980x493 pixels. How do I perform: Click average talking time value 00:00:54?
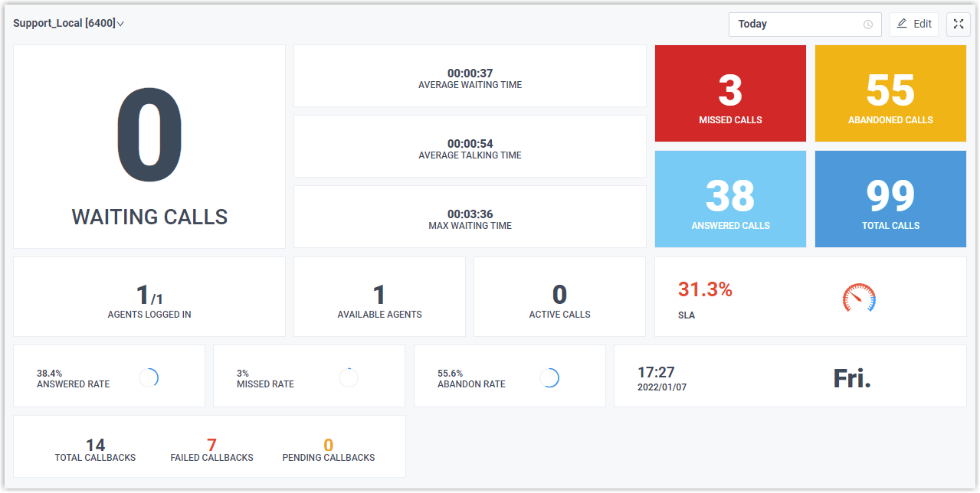(470, 144)
